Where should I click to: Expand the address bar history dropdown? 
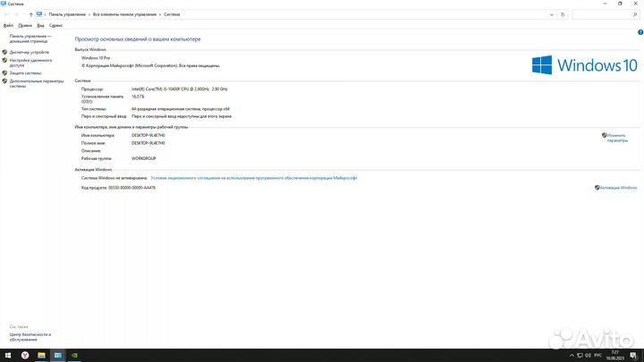[x=552, y=15]
